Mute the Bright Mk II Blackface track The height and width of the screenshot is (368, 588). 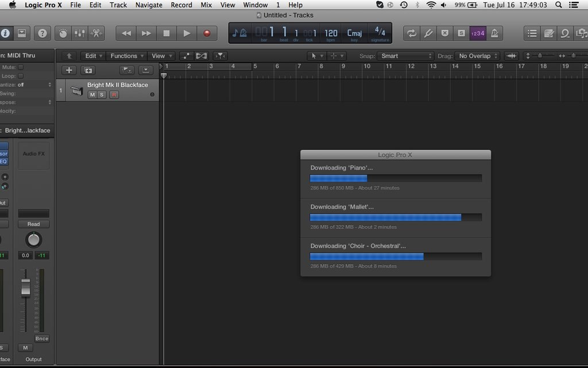(x=92, y=95)
